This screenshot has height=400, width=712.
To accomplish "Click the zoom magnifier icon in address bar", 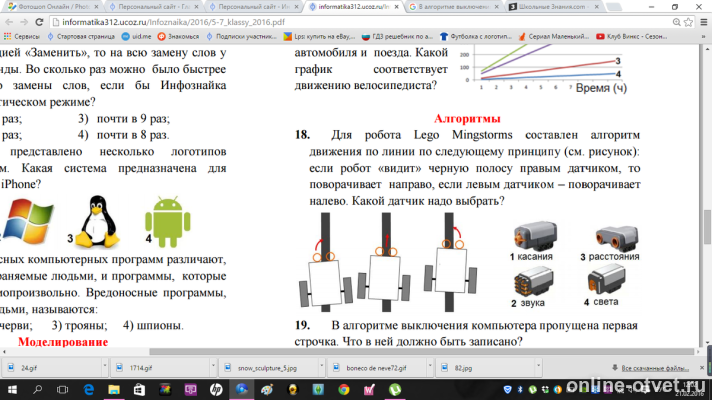I will pyautogui.click(x=677, y=22).
